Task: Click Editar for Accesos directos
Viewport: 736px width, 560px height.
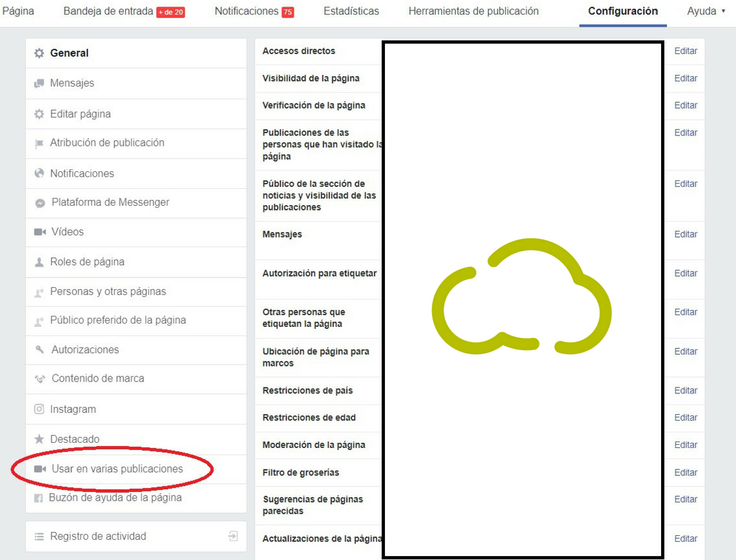Action: (x=685, y=51)
